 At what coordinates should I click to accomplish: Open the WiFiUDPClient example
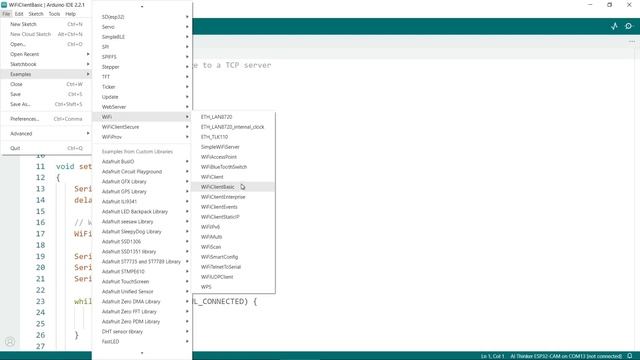click(233, 277)
